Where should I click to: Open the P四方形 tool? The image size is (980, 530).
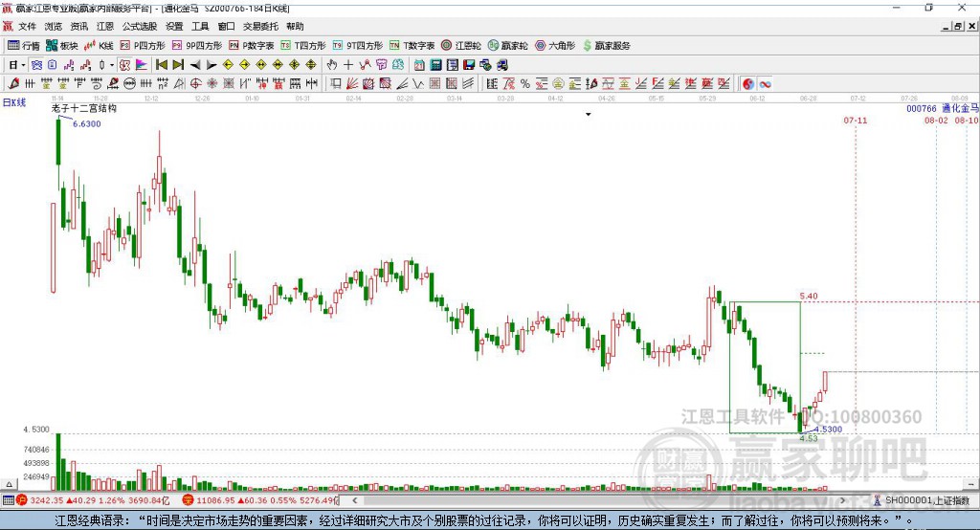tap(143, 46)
